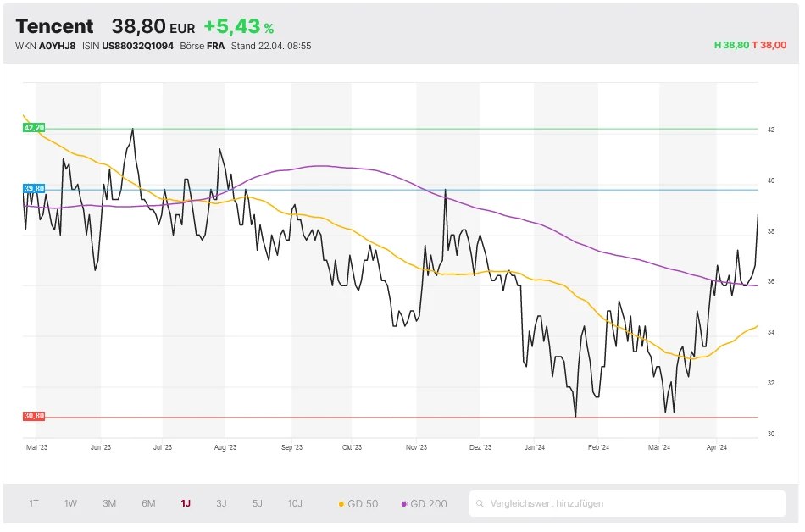The height and width of the screenshot is (532, 805).
Task: Focus the Vergleichswert hinzufügen field
Action: 631,503
